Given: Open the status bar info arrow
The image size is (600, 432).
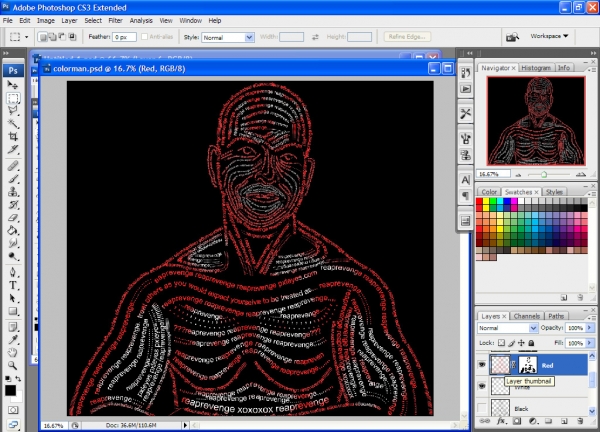Looking at the screenshot, I should [x=186, y=425].
